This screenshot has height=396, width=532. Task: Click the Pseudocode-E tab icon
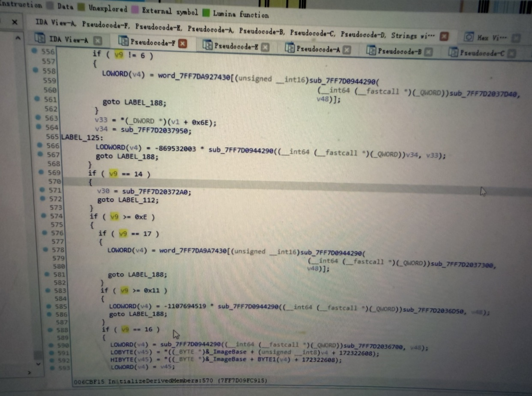(207, 45)
